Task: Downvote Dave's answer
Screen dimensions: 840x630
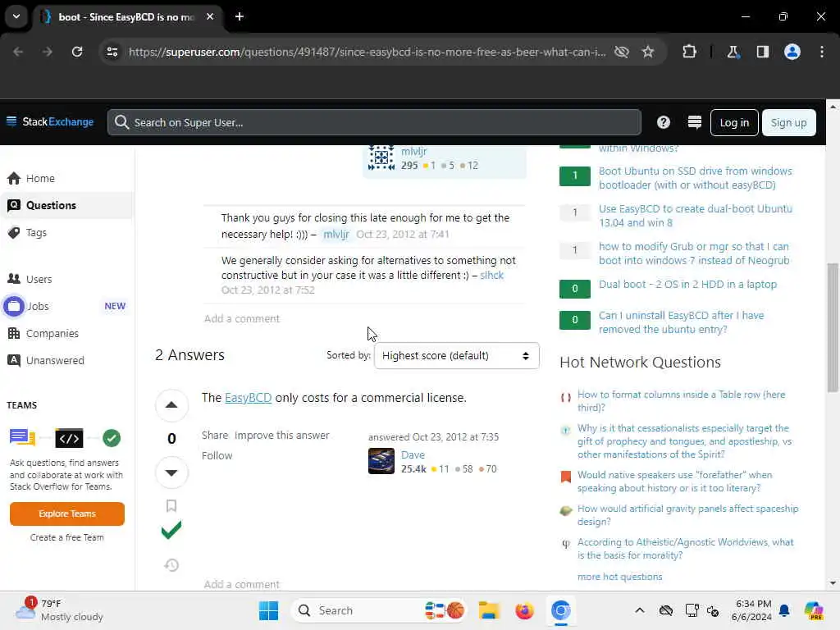Action: pyautogui.click(x=171, y=472)
